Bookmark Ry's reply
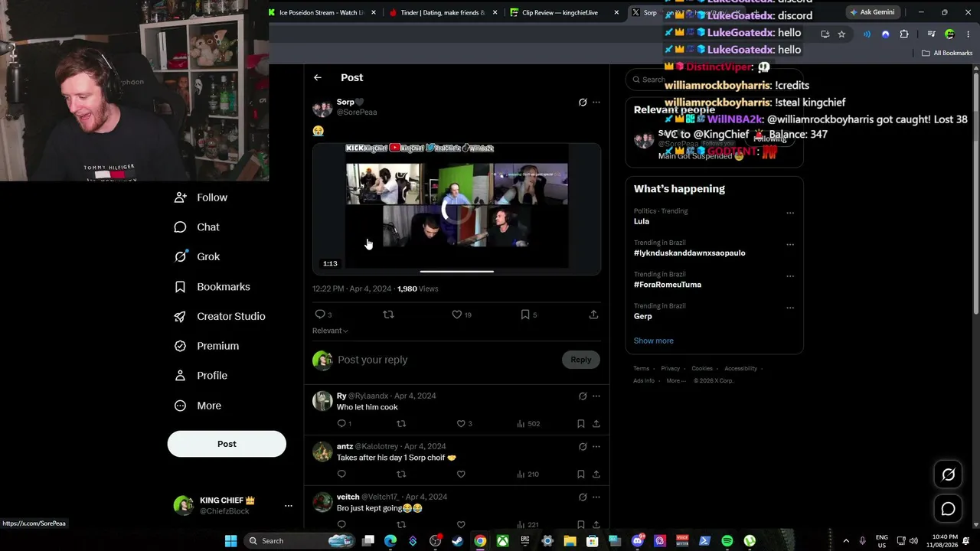The height and width of the screenshot is (551, 980). click(x=581, y=424)
